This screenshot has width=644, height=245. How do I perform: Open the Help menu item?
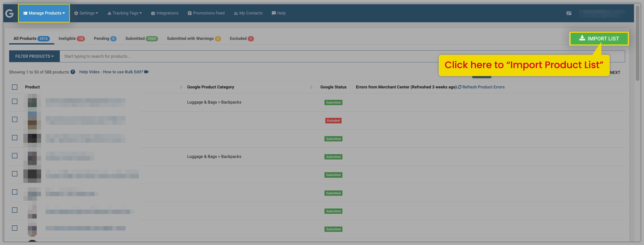pyautogui.click(x=279, y=13)
